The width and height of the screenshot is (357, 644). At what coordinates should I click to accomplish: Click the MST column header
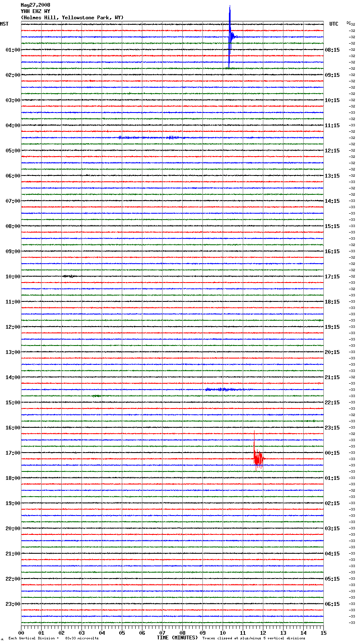point(4,24)
